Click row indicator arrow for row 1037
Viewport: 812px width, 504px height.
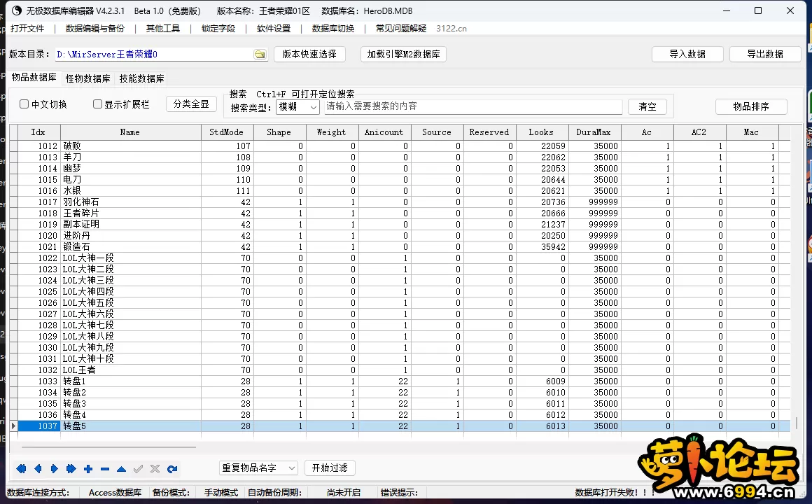point(13,426)
